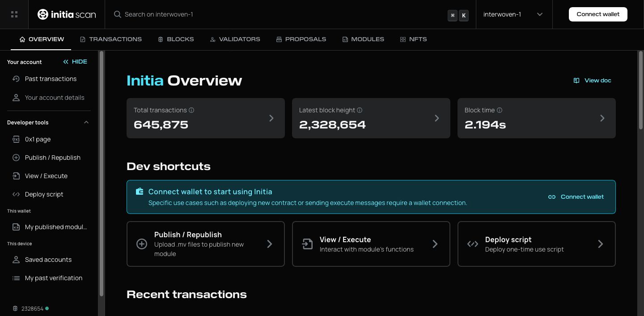Click info icon beside Latest block height
Screen dimensions: 644x316
[360, 110]
